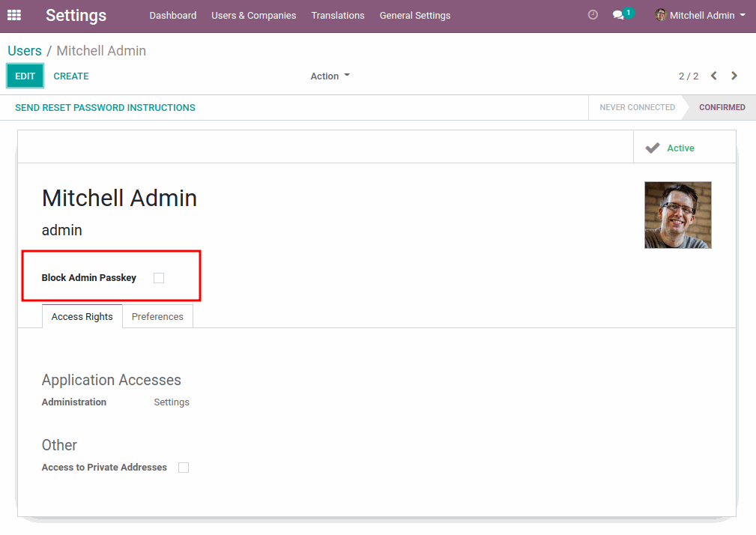Click Send Reset Password Instructions
Screen dimensions: 756x535
[105, 108]
